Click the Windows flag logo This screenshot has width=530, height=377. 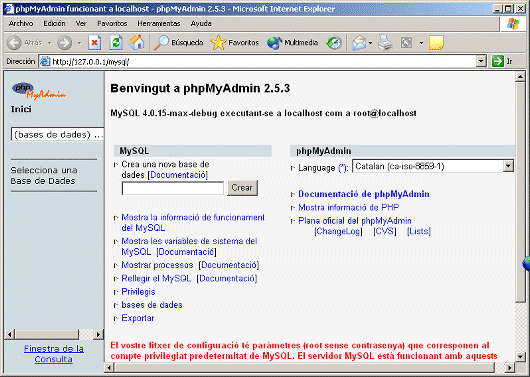click(x=513, y=24)
